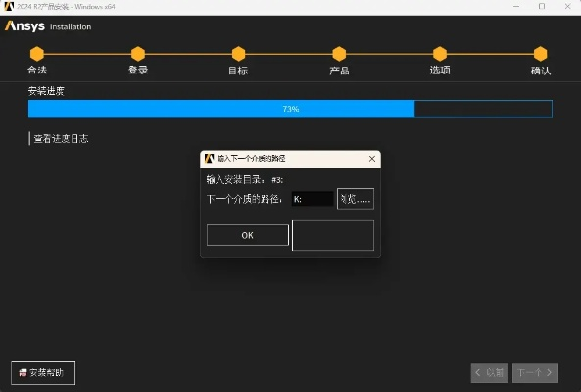Click the empty button beside OK
The image size is (581, 392).
coord(333,235)
